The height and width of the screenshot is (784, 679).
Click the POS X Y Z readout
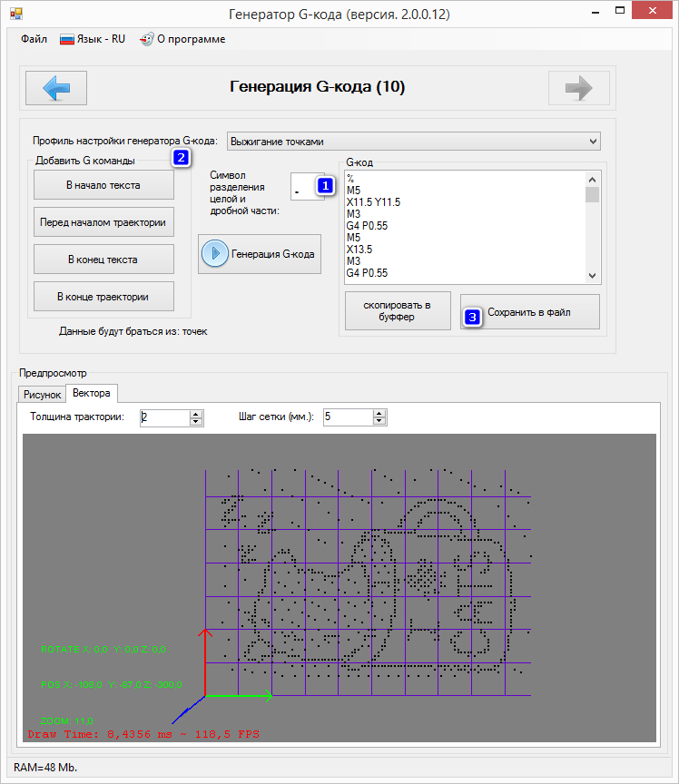tap(111, 684)
